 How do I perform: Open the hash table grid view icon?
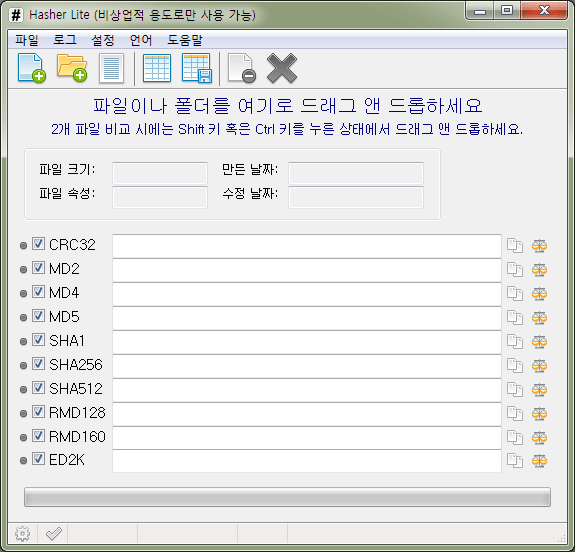pos(157,68)
